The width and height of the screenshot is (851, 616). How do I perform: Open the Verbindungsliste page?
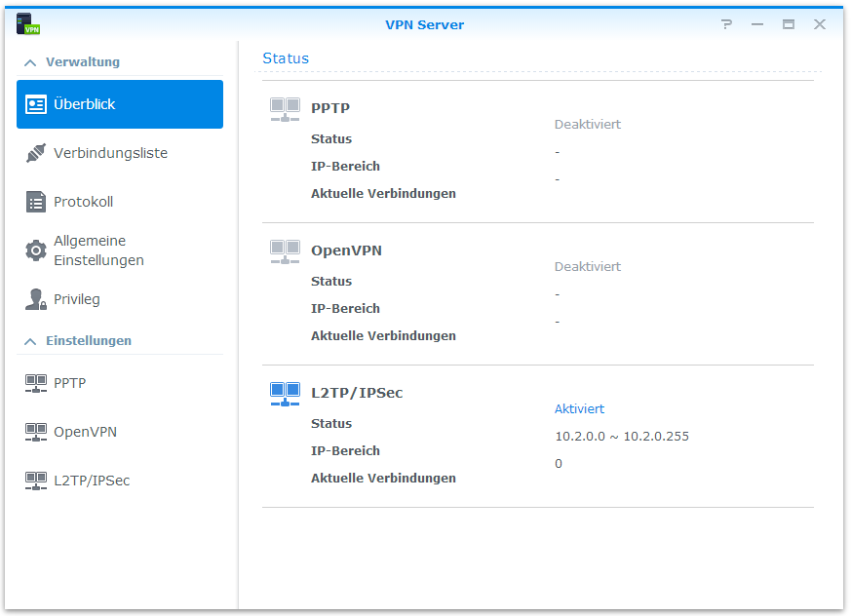point(110,153)
